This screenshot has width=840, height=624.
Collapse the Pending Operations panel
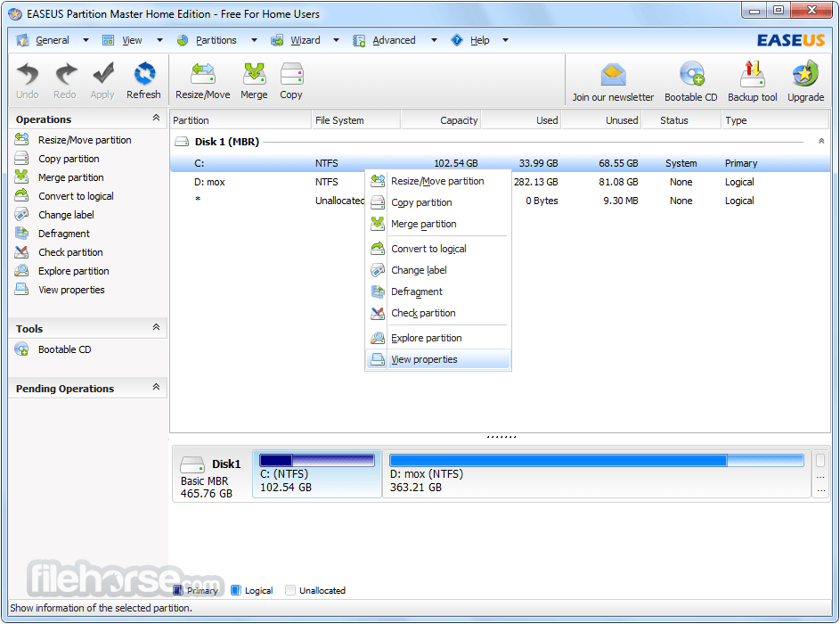[156, 387]
